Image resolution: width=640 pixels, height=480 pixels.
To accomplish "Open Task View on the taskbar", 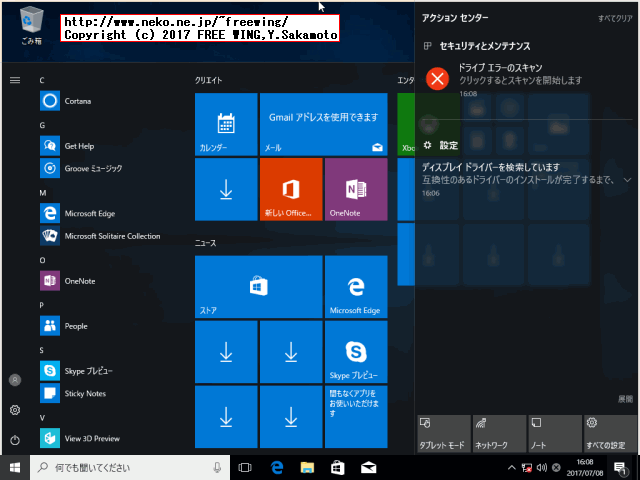I will [x=245, y=467].
